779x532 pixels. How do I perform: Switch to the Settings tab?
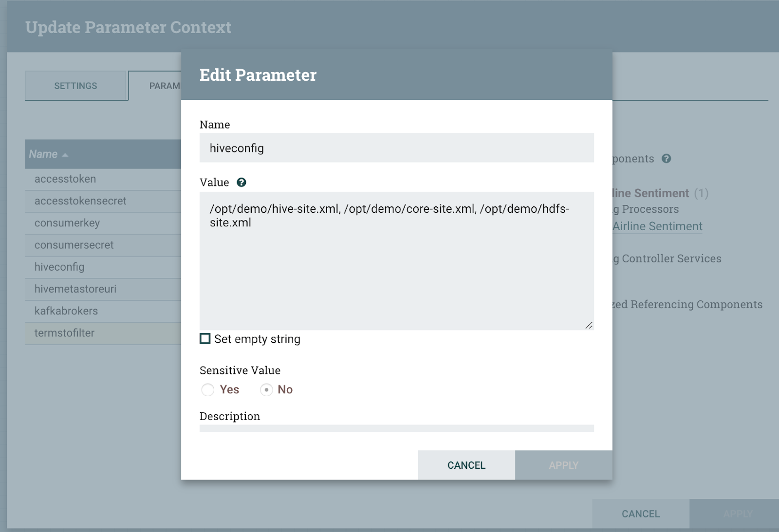pyautogui.click(x=76, y=86)
